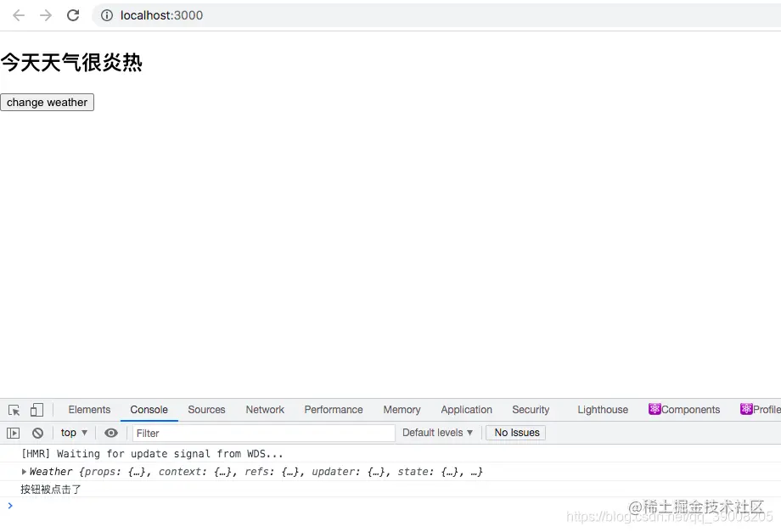781x532 pixels.
Task: Open the React Profiler tab
Action: tap(760, 410)
